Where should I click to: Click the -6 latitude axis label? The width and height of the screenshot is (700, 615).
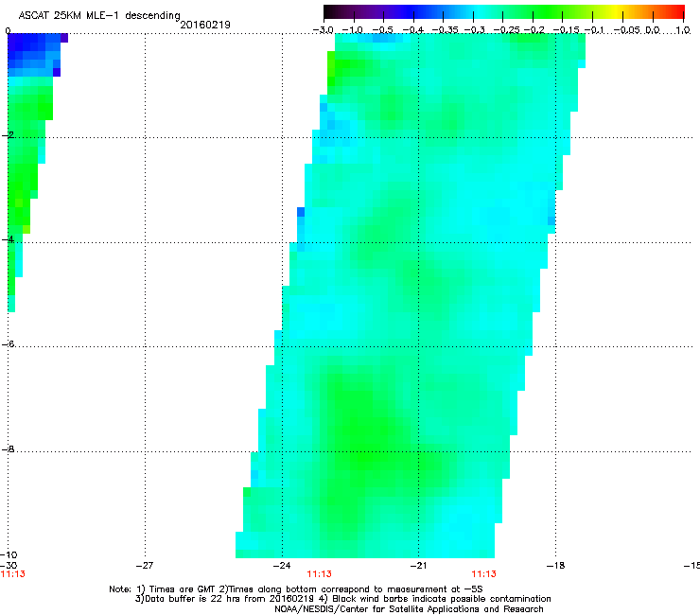(x=8, y=343)
